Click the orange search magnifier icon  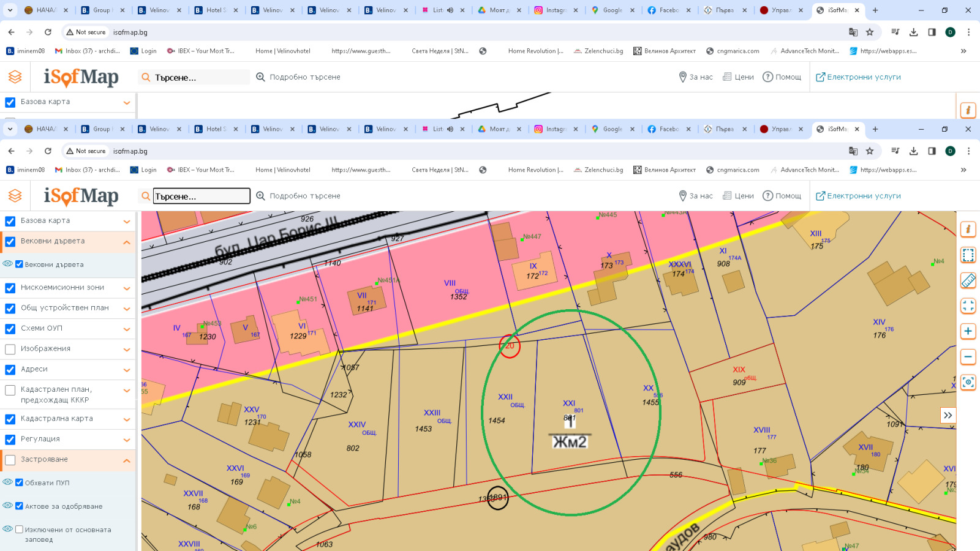pyautogui.click(x=145, y=195)
